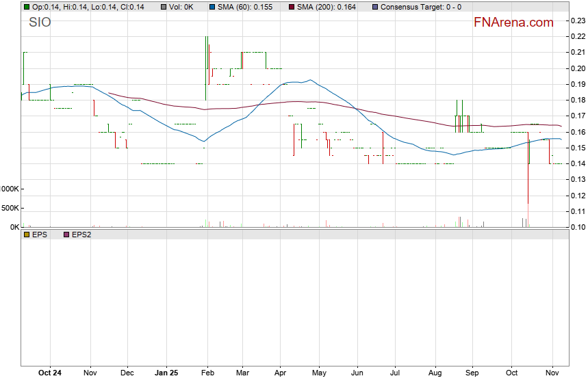Click the 0.10 price axis label
The height and width of the screenshot is (387, 588).
click(x=578, y=227)
